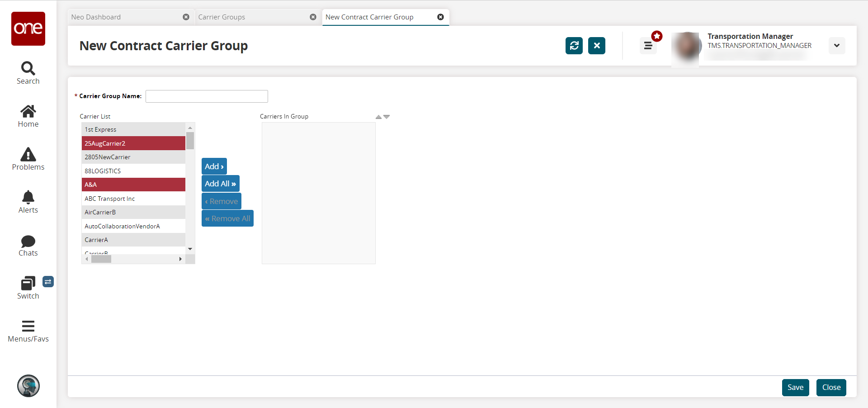868x408 pixels.
Task: Click the Carrier Group Name field
Action: point(207,96)
